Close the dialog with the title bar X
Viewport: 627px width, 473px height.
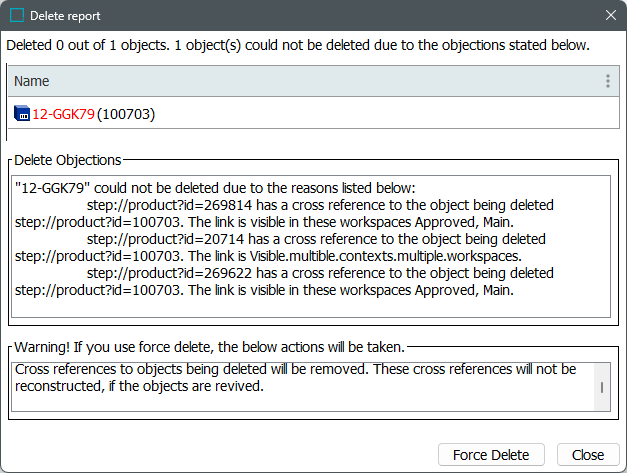click(x=610, y=16)
